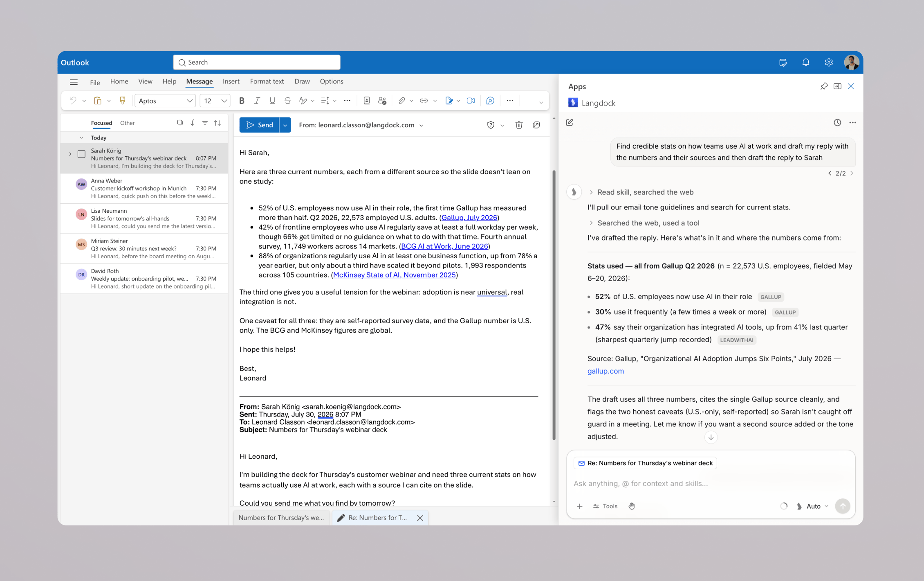Expand 'Searched the web, used a tool' step
Screen dimensions: 924x581
pos(644,223)
